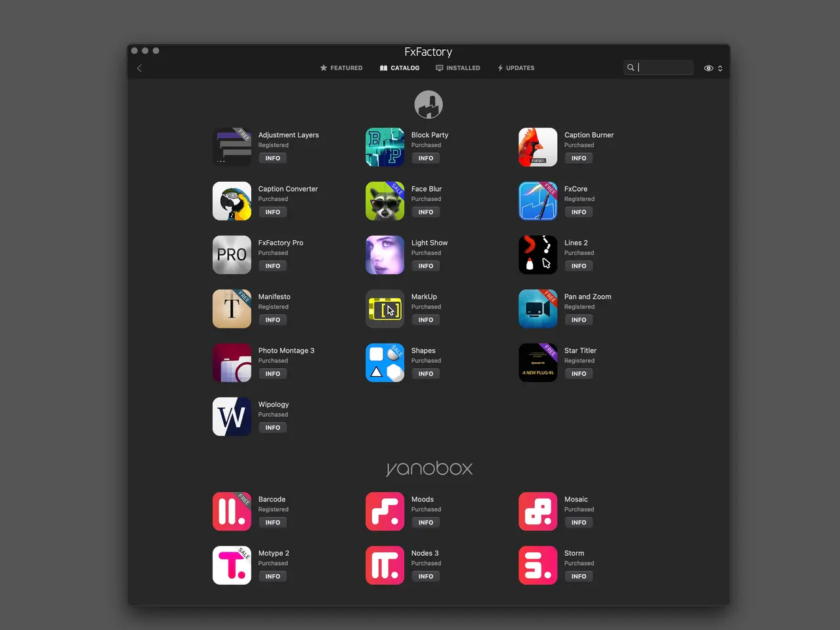Select the "Photo Montage 3" product name
This screenshot has width=840, height=630.
[x=286, y=350]
